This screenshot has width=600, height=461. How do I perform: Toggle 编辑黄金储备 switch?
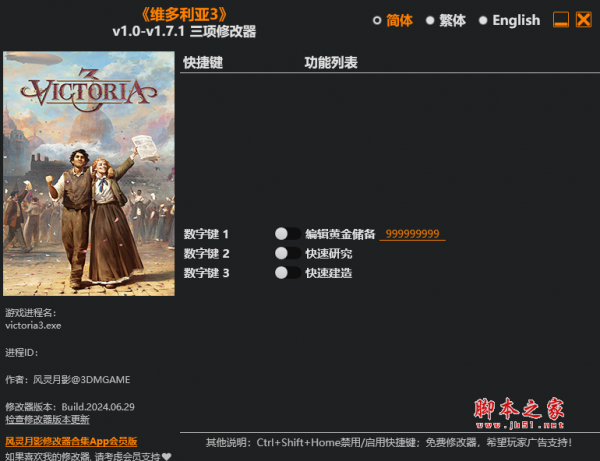click(287, 234)
